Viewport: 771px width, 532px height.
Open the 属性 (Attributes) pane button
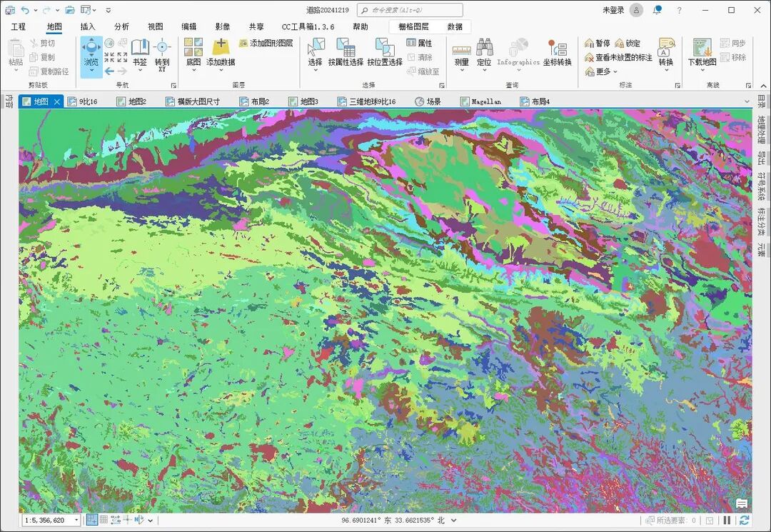[x=420, y=44]
